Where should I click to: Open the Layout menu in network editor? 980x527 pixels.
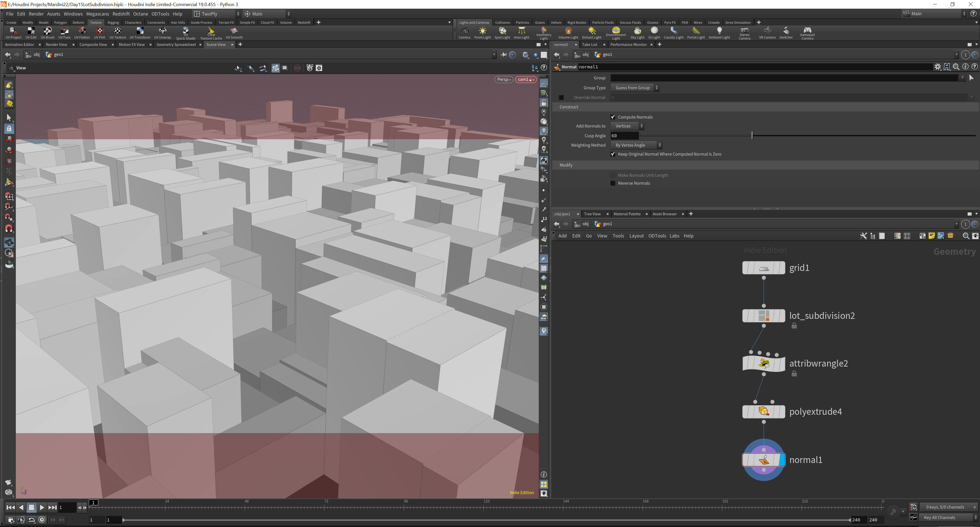tap(636, 236)
